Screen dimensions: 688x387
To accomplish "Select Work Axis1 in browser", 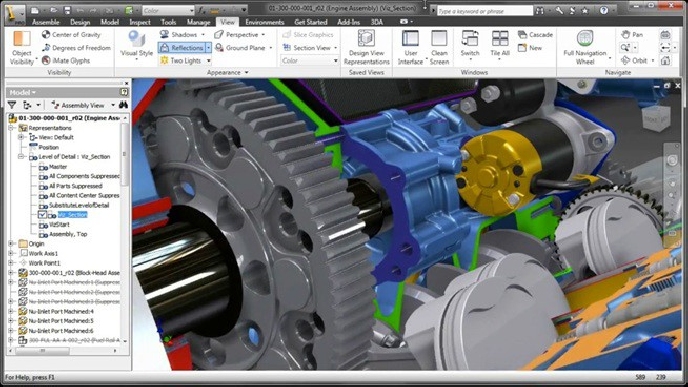I will [x=43, y=253].
